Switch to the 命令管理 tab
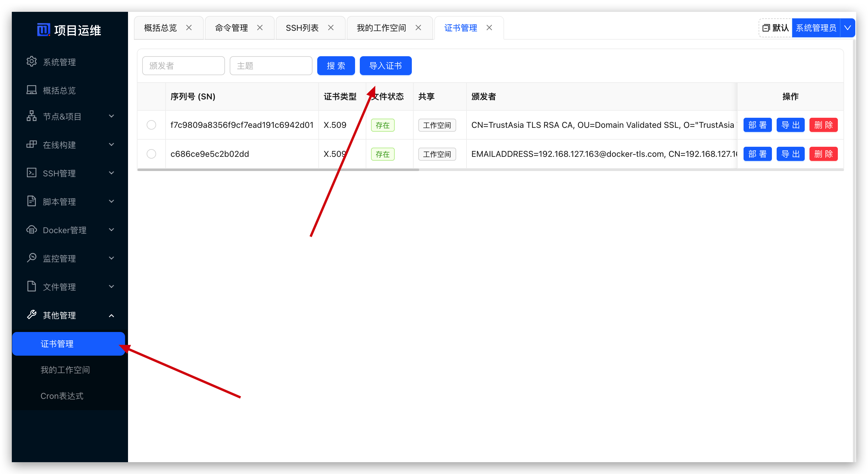The image size is (868, 474). pyautogui.click(x=231, y=28)
